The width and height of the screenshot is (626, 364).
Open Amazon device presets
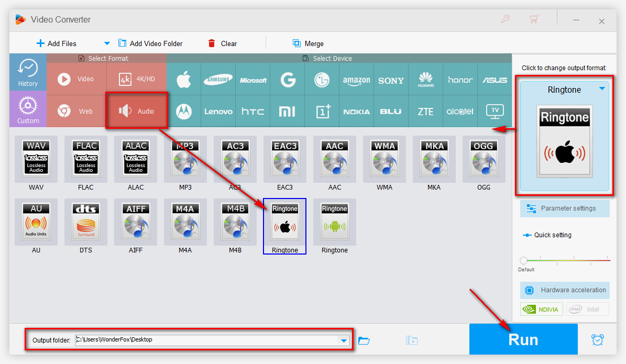pos(357,79)
